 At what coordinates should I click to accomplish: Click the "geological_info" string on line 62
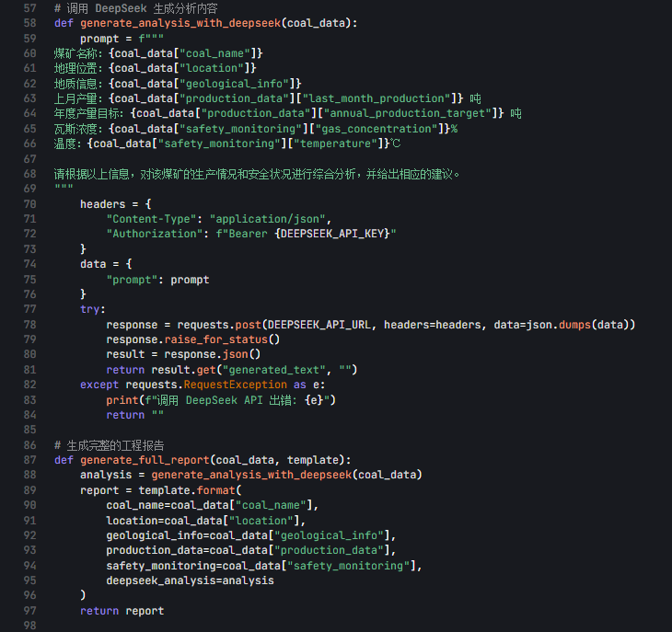234,84
